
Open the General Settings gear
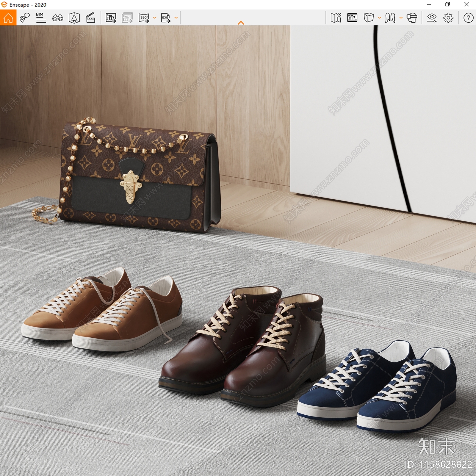pyautogui.click(x=448, y=18)
